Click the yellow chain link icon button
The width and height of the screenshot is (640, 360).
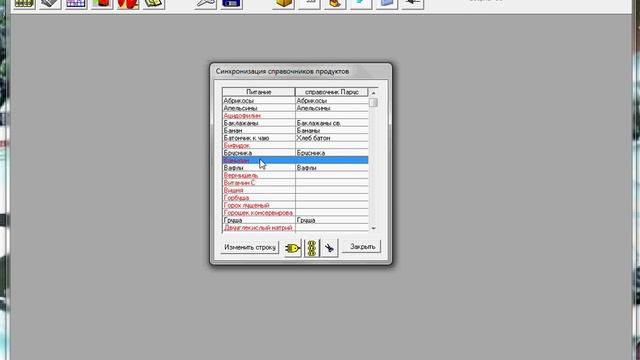(x=311, y=248)
